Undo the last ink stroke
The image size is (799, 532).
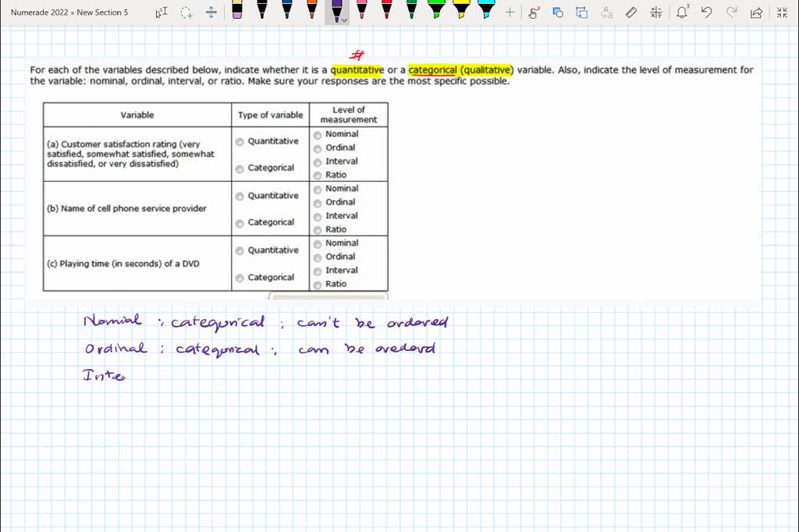coord(706,12)
